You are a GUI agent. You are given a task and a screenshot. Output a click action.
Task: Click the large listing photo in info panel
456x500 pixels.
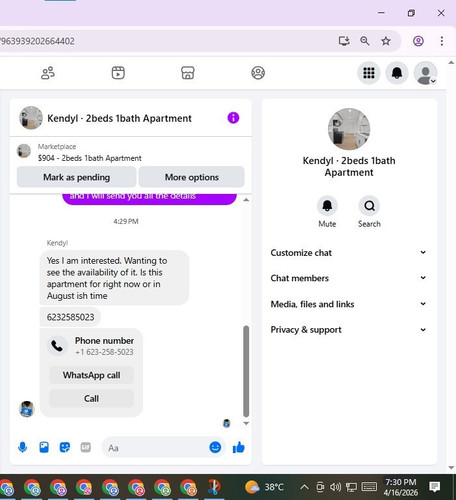pyautogui.click(x=349, y=129)
